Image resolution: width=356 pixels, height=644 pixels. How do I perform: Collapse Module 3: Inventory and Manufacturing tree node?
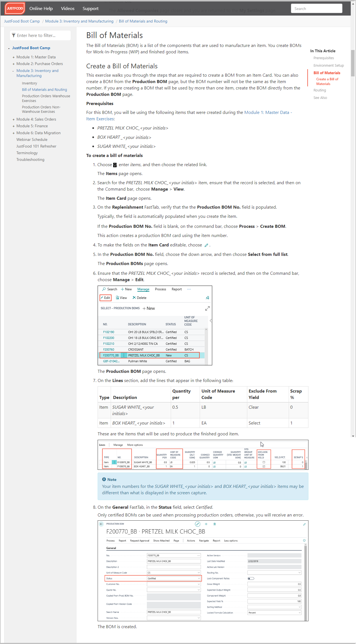[x=13, y=71]
